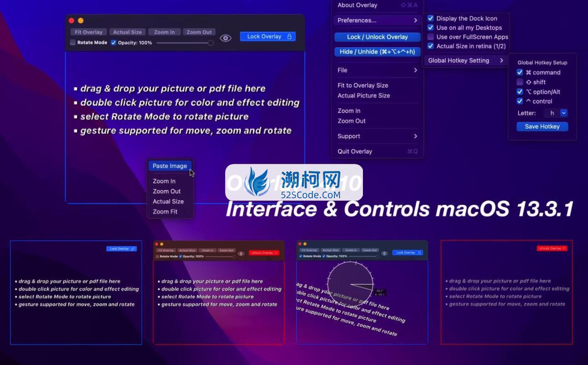Toggle Use on all my Desktops
588x365 pixels.
430,28
